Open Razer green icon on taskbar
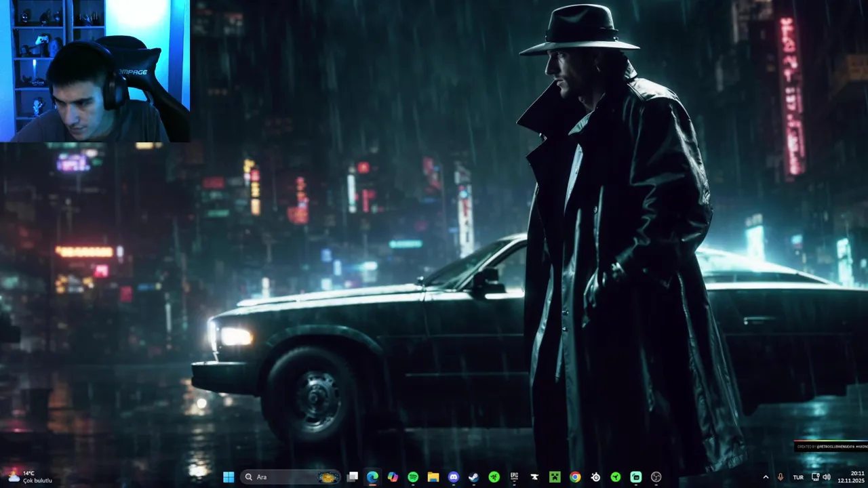Image resolution: width=868 pixels, height=488 pixels. coord(494,477)
